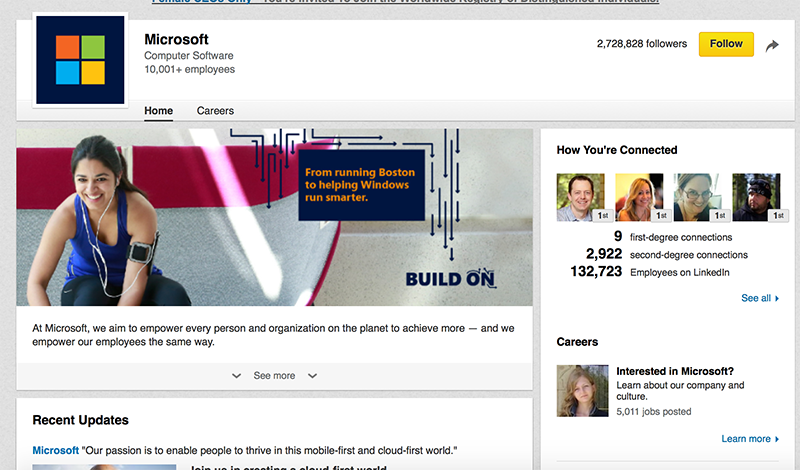Click the fourth connection's 1st degree badge
This screenshot has width=800, height=470.
779,215
